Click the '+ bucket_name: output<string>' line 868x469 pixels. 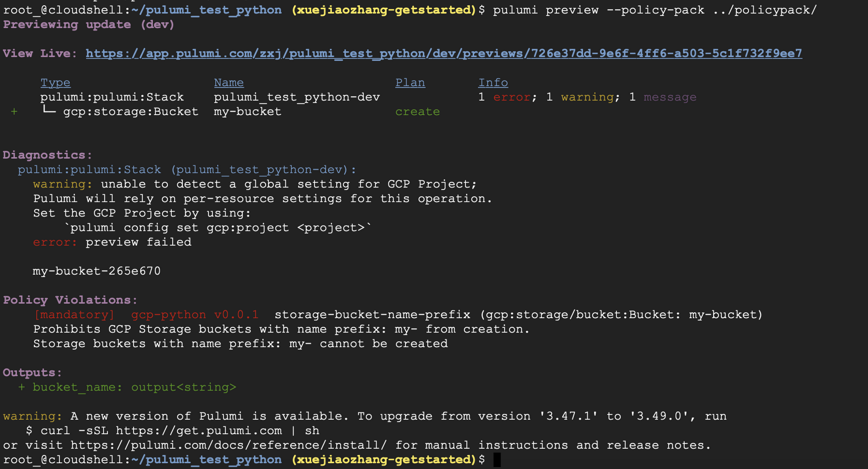[x=127, y=387]
